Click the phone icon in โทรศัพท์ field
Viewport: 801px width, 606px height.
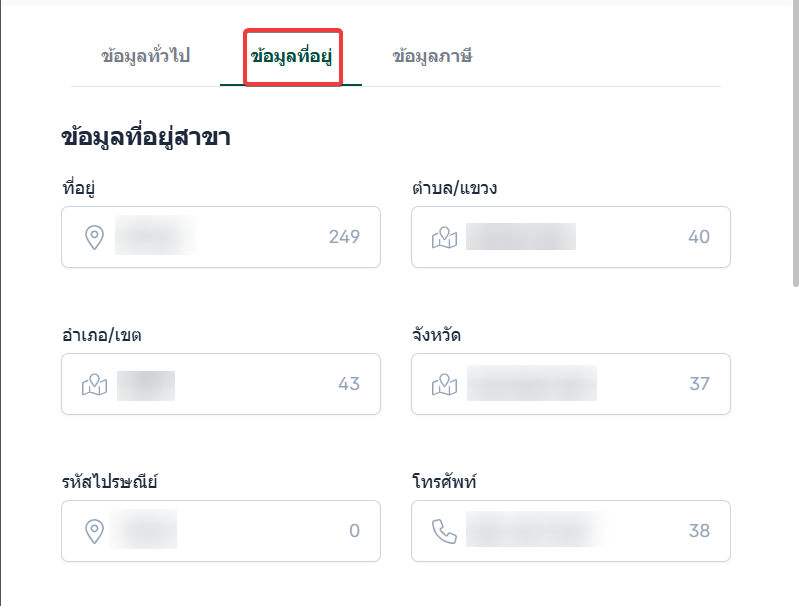pyautogui.click(x=444, y=531)
